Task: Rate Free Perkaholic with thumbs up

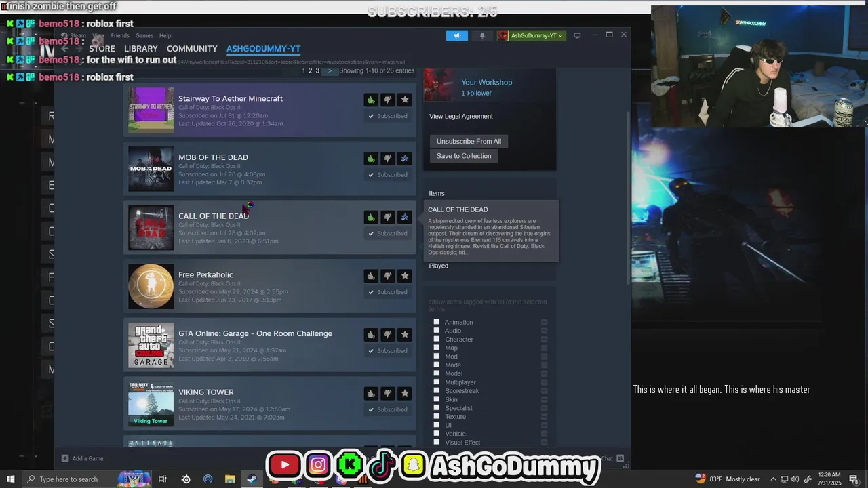Action: tap(371, 276)
